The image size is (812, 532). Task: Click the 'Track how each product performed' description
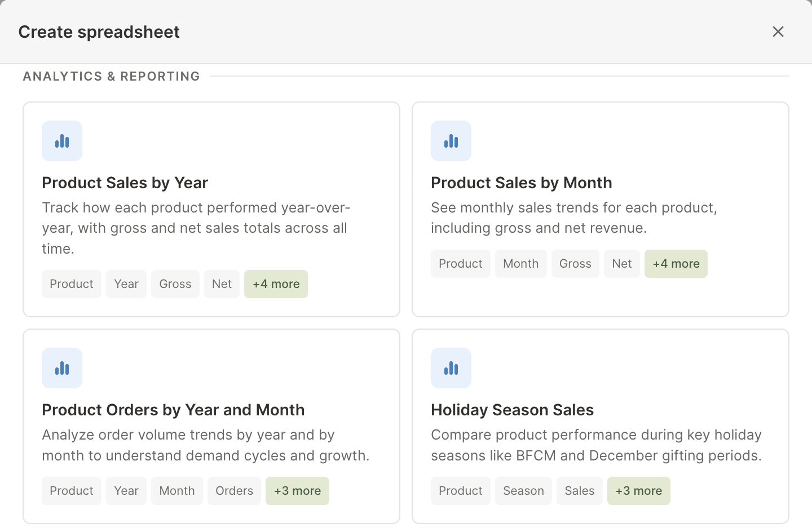click(x=196, y=228)
